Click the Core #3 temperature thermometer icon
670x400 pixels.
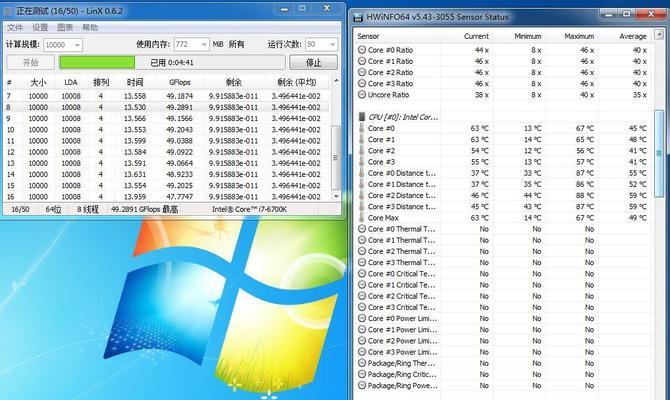click(x=361, y=162)
